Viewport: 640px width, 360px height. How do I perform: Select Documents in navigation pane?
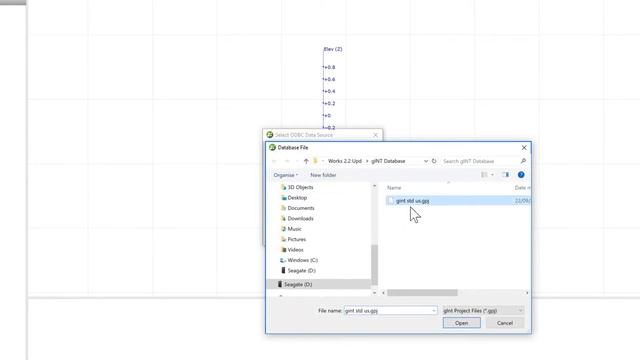[298, 208]
